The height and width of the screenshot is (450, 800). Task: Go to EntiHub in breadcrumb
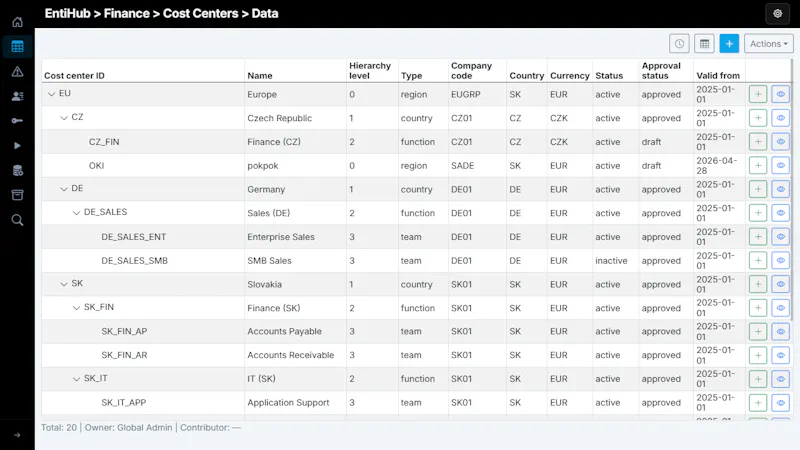coord(67,14)
